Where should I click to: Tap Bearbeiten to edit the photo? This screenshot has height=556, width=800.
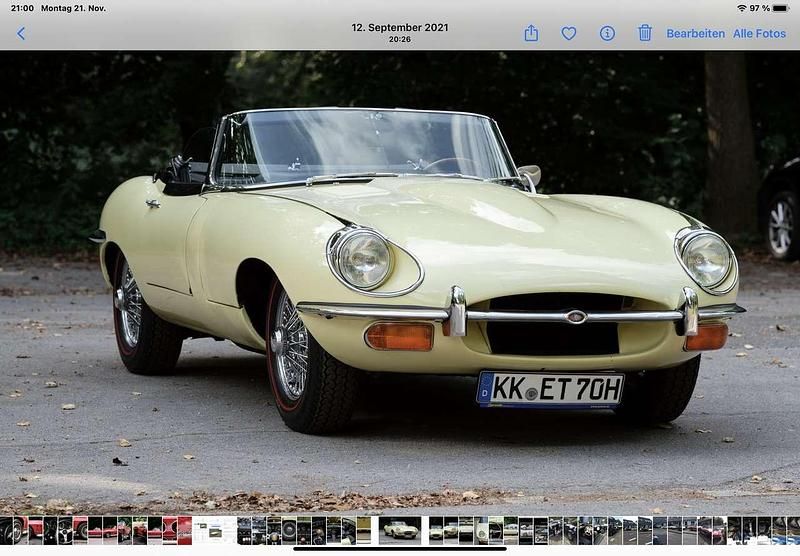695,34
